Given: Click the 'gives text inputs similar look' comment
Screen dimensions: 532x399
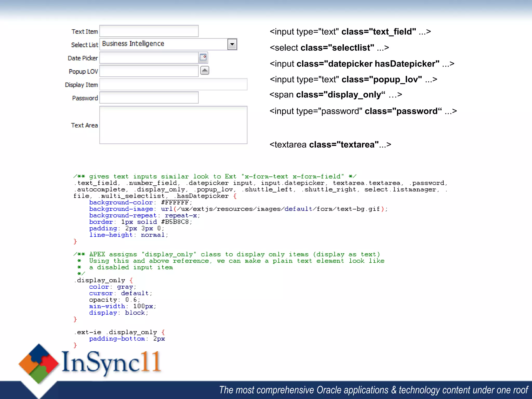Looking at the screenshot, I should 215,176.
